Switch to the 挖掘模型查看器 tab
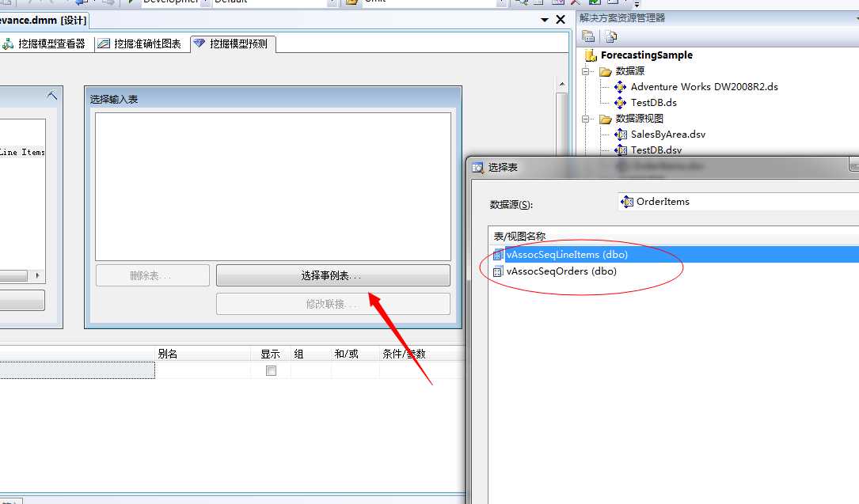The image size is (859, 504). 45,44
